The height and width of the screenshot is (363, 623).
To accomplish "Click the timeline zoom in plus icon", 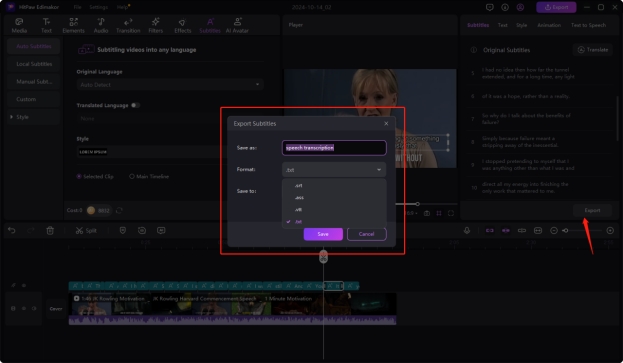I will 610,230.
